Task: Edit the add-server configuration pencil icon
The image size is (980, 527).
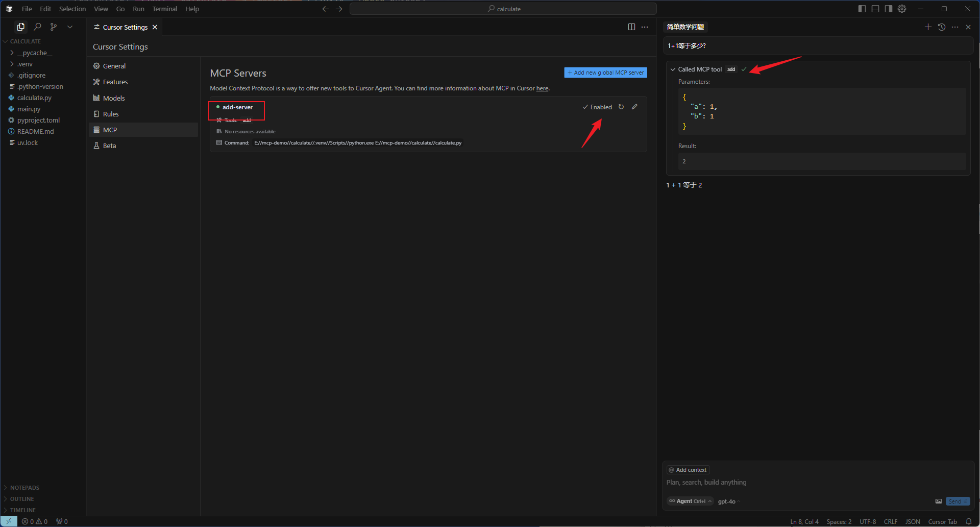Action: coord(634,107)
